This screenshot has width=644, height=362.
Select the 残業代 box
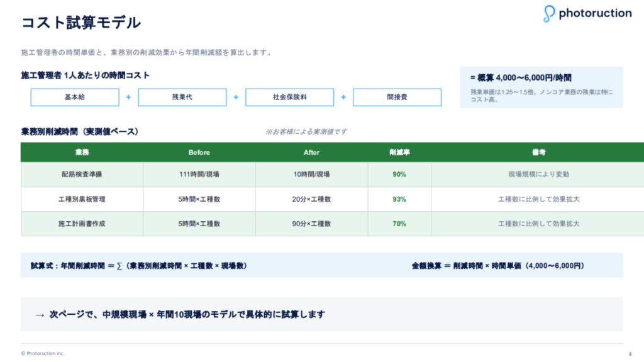[182, 97]
